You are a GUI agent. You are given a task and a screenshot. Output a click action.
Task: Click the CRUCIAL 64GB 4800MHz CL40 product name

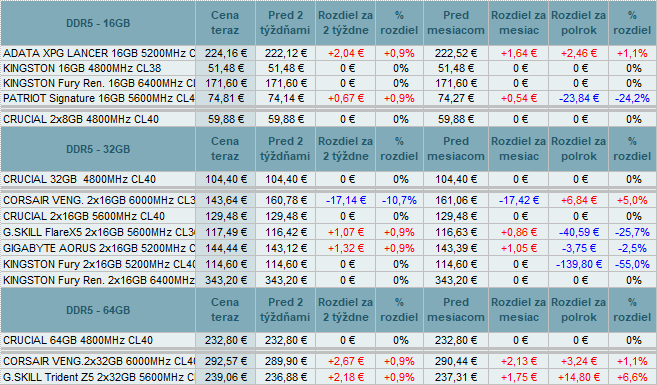tap(78, 340)
